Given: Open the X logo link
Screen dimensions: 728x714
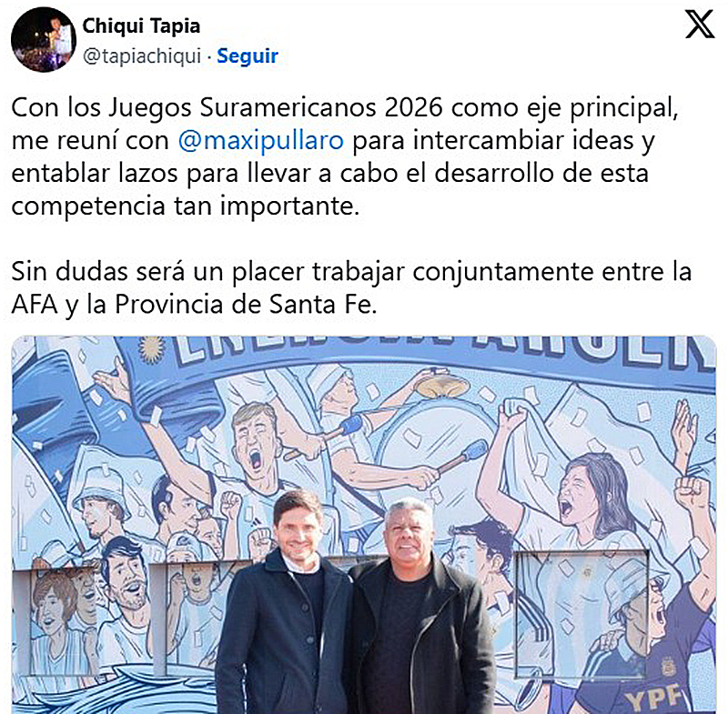Looking at the screenshot, I should click(700, 25).
